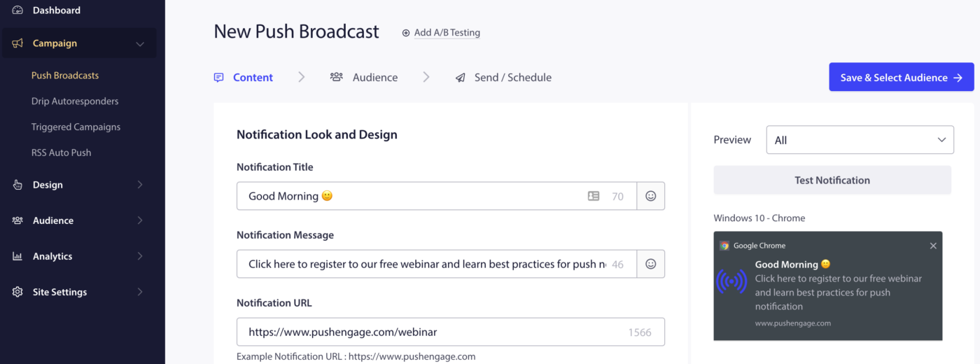Open the Preview platform dropdown
This screenshot has width=980, height=364.
point(860,140)
